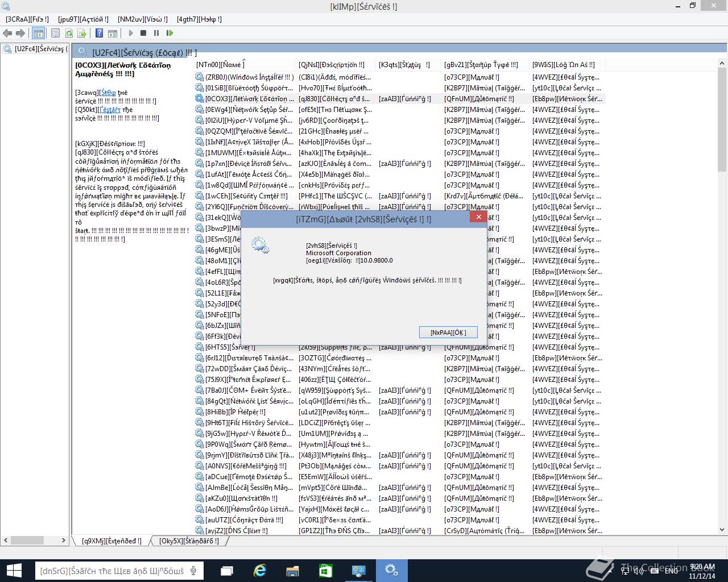The width and height of the screenshot is (728, 582).
Task: Click the gear icon of the Security Center row
Action: tap(199, 196)
